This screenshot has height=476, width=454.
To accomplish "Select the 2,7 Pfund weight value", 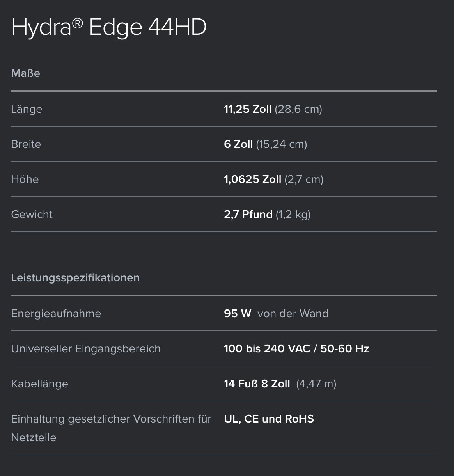I will 248,215.
